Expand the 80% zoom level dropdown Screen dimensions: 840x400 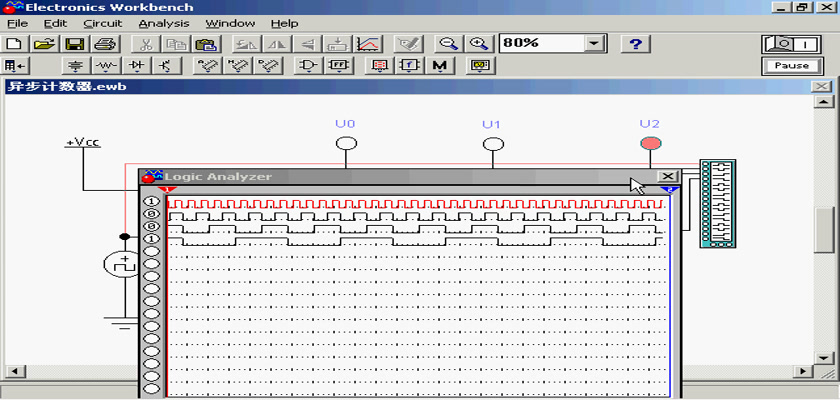(595, 44)
